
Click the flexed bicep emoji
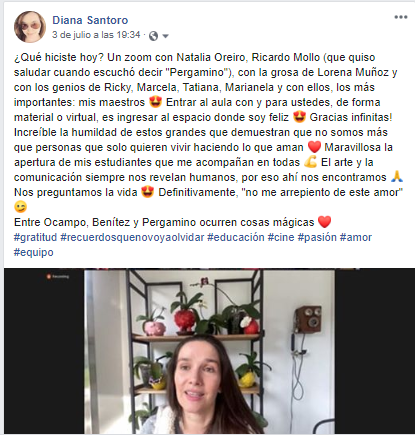point(310,162)
